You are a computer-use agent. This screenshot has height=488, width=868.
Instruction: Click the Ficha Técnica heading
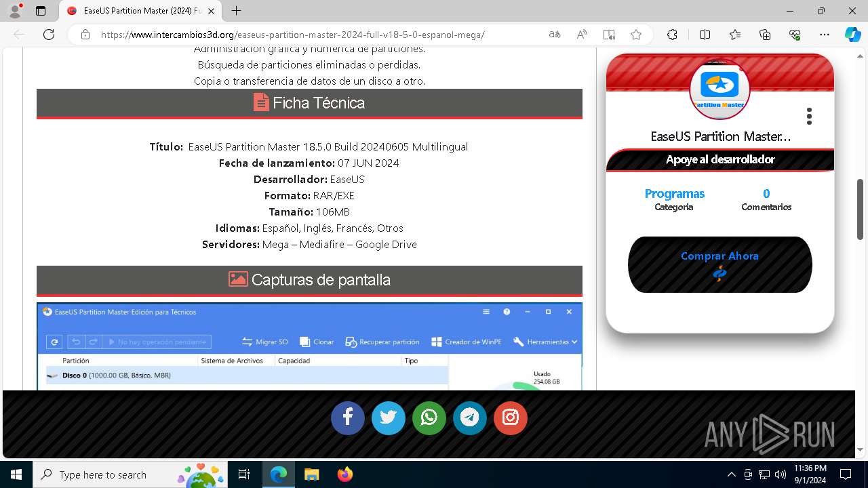pyautogui.click(x=309, y=103)
